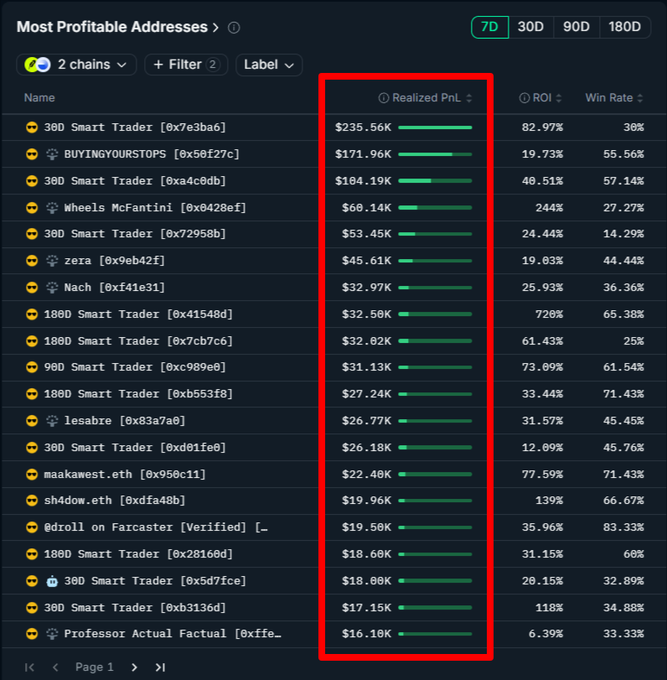The height and width of the screenshot is (680, 667).
Task: Go to previous page arrow
Action: coord(55,667)
